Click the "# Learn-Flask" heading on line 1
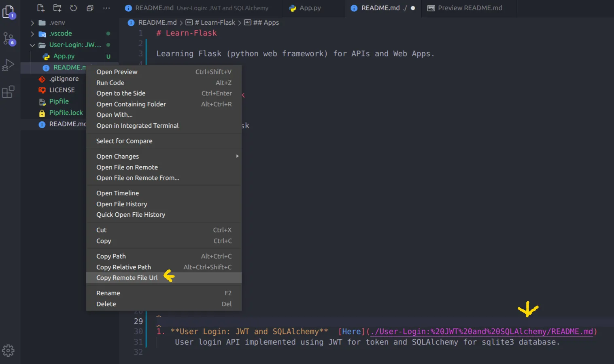This screenshot has width=614, height=364. click(x=187, y=33)
